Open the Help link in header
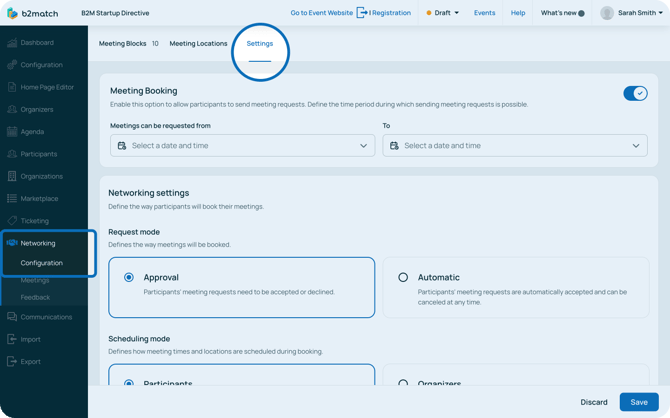670x418 pixels. tap(518, 13)
